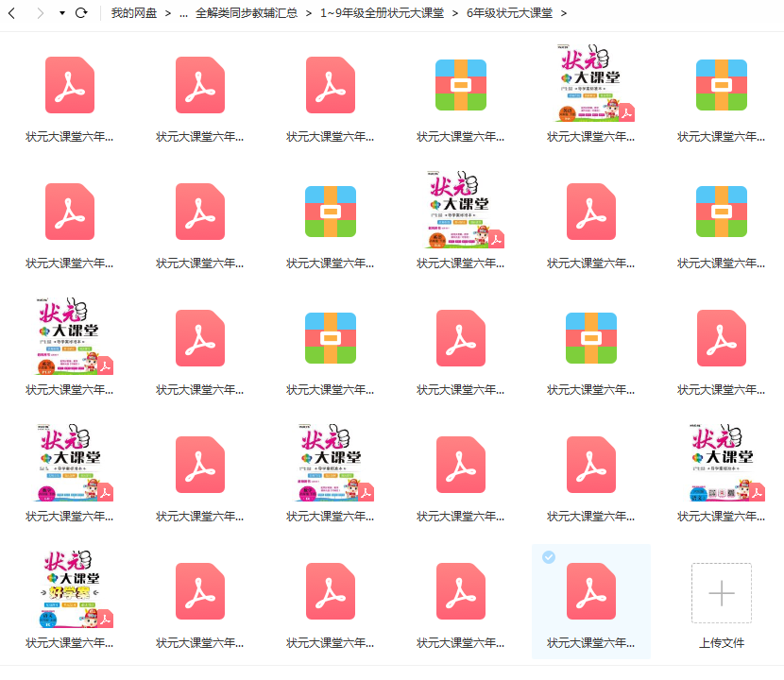Viewport: 784px width, 680px height.
Task: Expand the collapsed "..." breadcrumb segment
Action: point(183,13)
